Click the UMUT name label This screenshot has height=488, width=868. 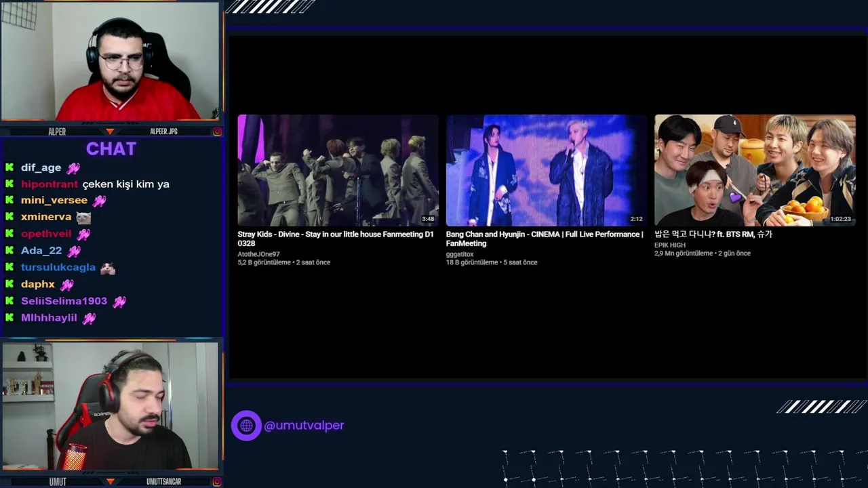pyautogui.click(x=58, y=482)
